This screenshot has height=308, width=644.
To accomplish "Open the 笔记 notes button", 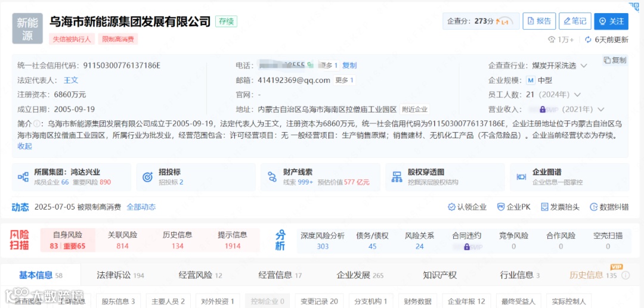I will [x=575, y=21].
